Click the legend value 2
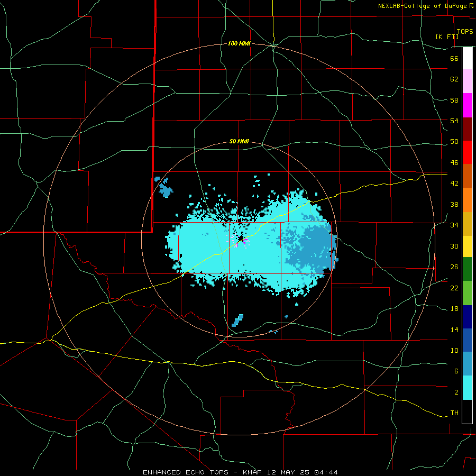 pyautogui.click(x=456, y=392)
